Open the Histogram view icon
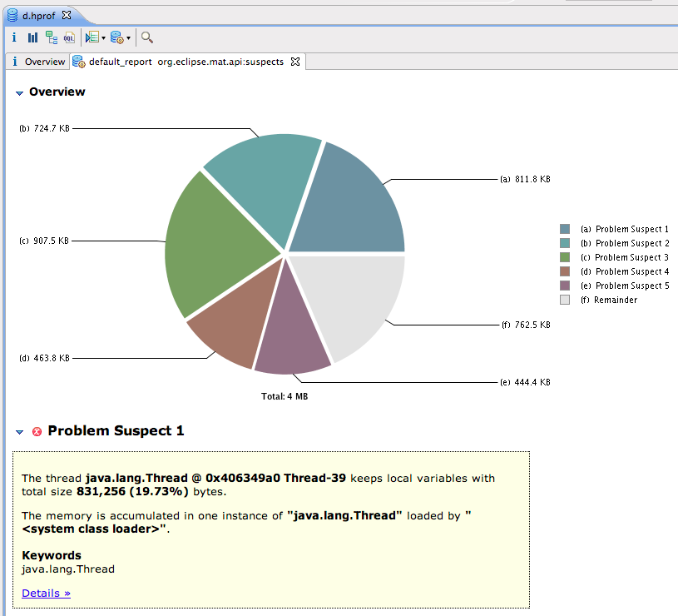This screenshot has width=678, height=616. click(x=32, y=37)
